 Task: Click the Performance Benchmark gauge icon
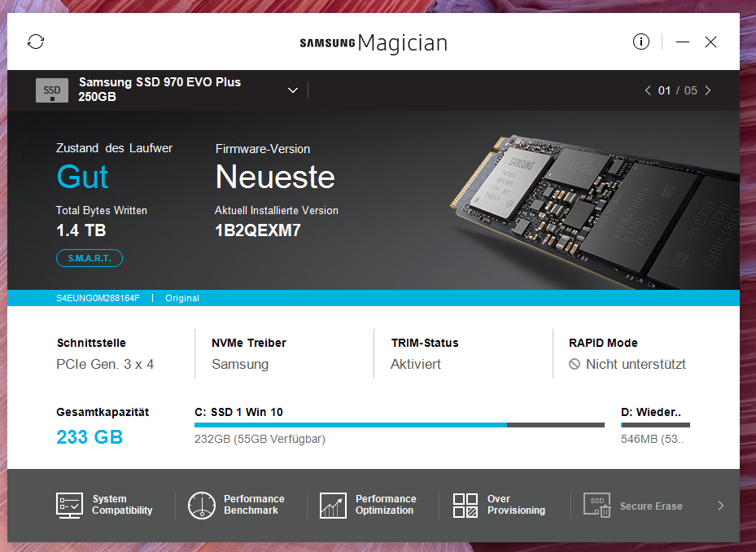[x=202, y=506]
